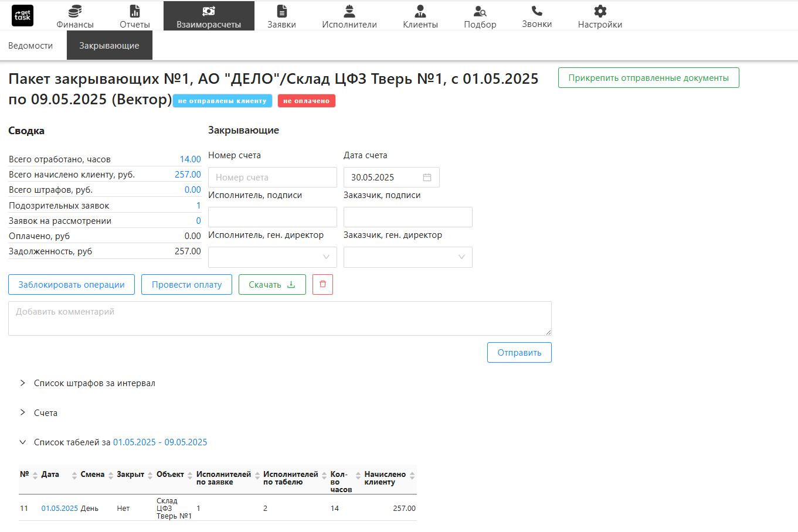Open the Отчеты section icon
The width and height of the screenshot is (798, 532).
pyautogui.click(x=135, y=11)
